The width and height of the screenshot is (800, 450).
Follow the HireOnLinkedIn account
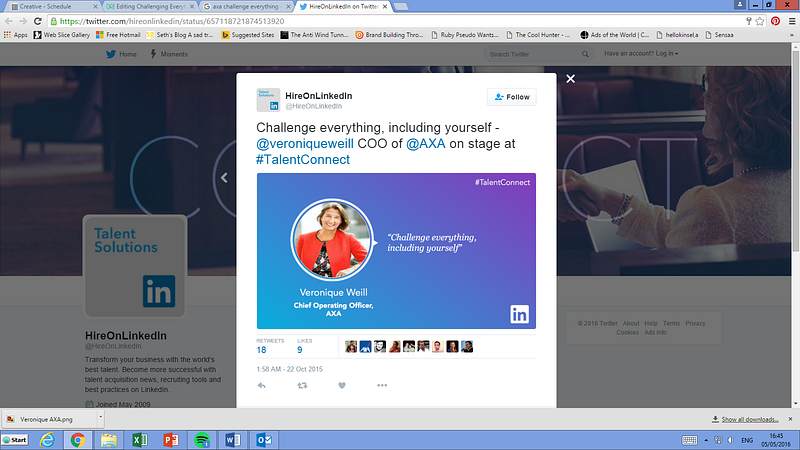512,97
